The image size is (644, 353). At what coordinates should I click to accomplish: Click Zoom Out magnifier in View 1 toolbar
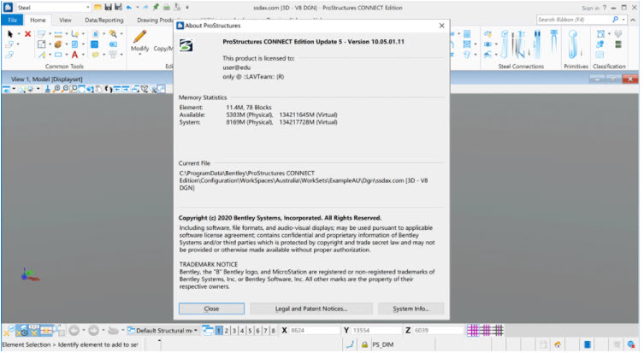pyautogui.click(x=65, y=89)
